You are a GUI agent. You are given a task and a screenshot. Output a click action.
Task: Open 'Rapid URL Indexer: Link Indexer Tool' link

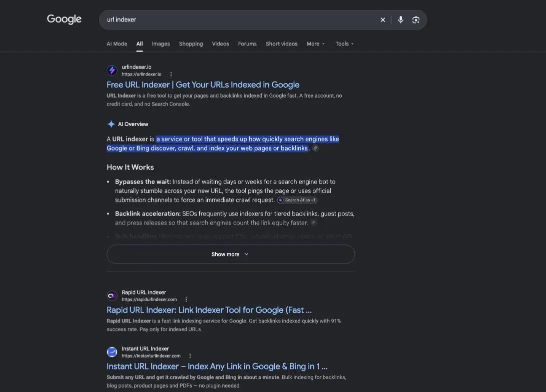point(209,310)
